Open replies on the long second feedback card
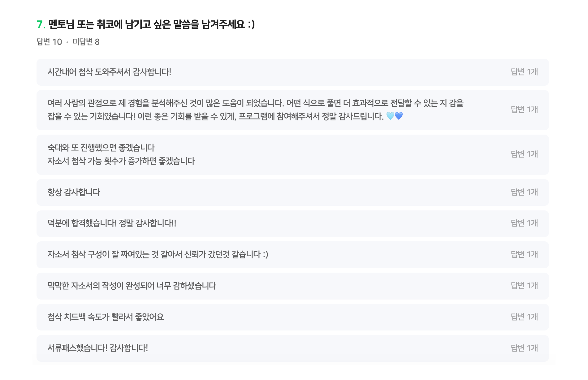588x380 pixels. coord(525,110)
